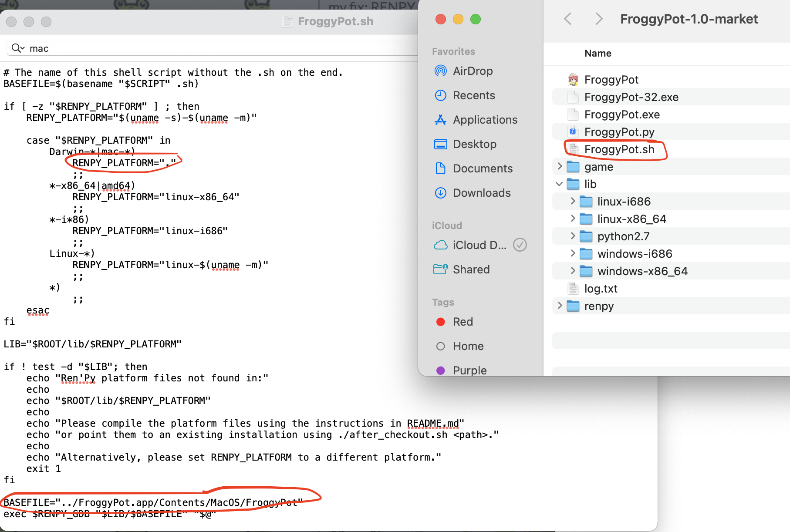Viewport: 790px width, 532px height.
Task: Click FroggyPot.sh document title icon
Action: [287, 21]
